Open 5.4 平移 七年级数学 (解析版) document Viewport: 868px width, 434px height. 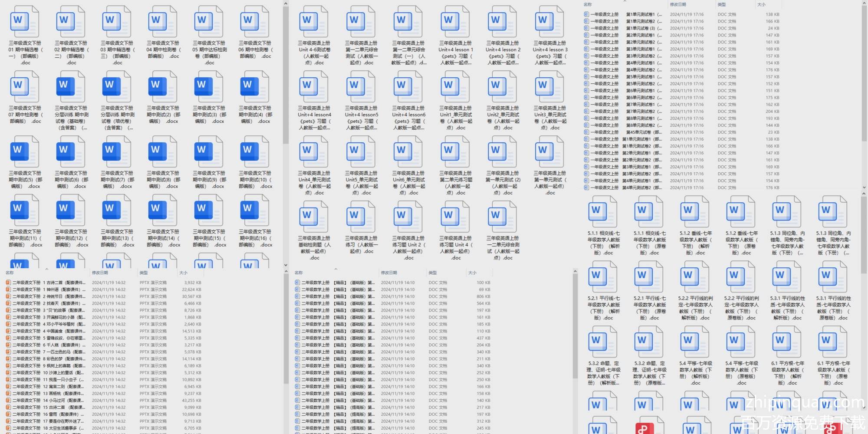tap(695, 342)
